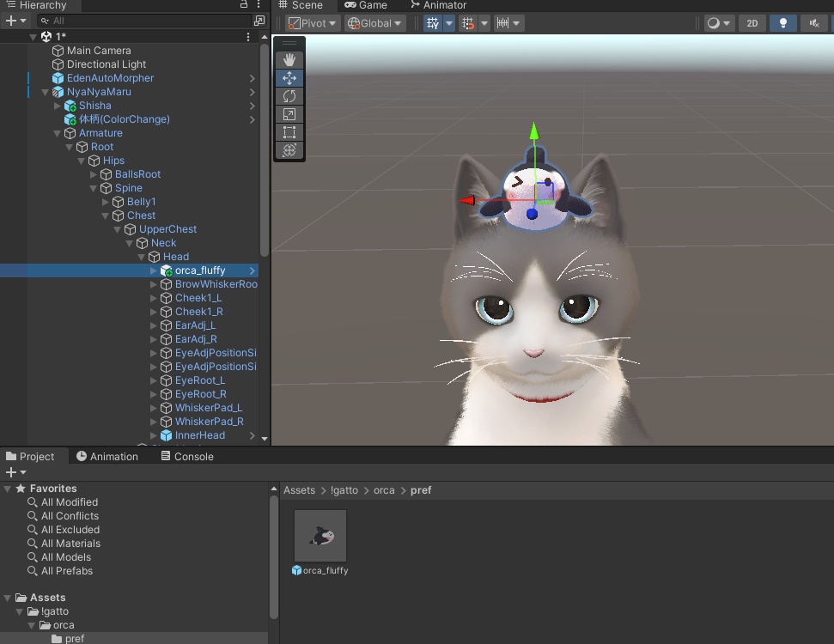
Task: Expand Belly1 node
Action: tap(106, 202)
